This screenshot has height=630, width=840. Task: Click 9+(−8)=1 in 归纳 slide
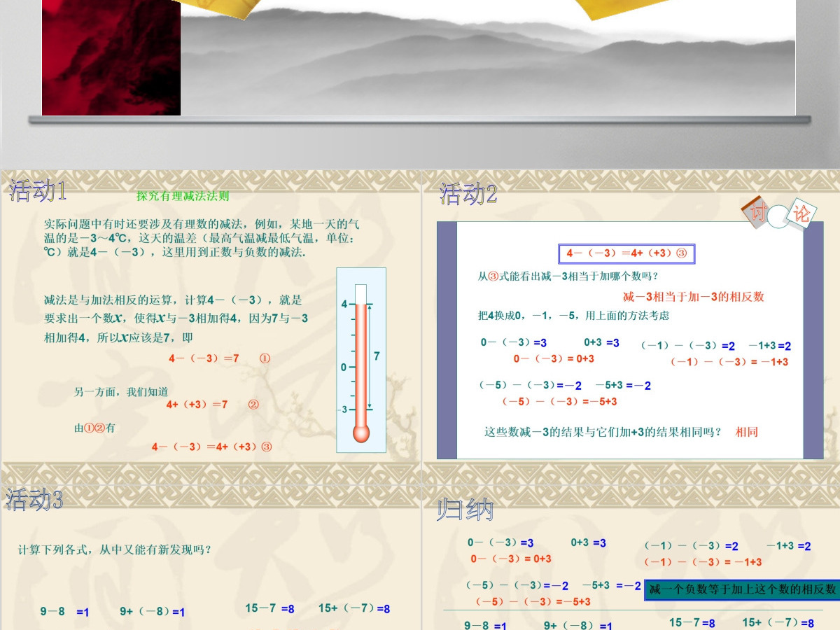[x=578, y=625]
